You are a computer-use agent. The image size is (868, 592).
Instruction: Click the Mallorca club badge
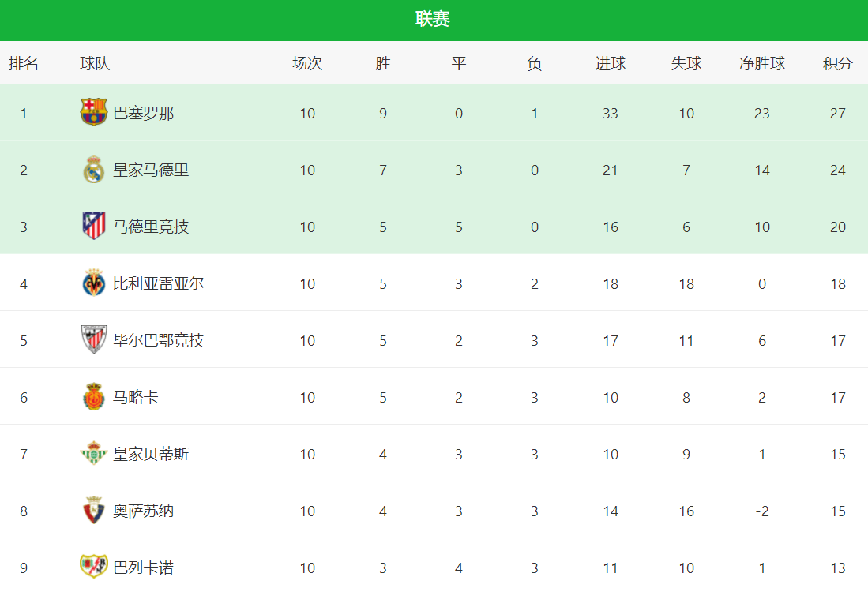pyautogui.click(x=93, y=397)
